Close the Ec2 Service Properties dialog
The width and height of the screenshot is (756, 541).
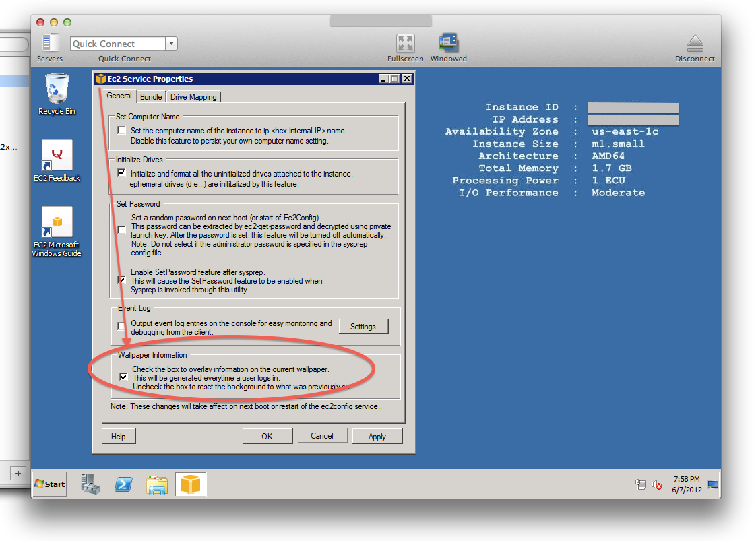(x=407, y=79)
